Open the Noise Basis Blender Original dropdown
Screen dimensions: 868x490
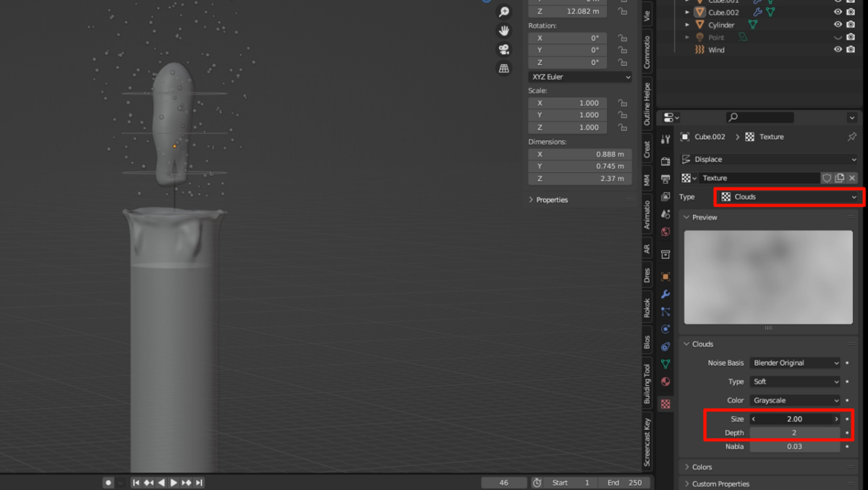(x=796, y=363)
